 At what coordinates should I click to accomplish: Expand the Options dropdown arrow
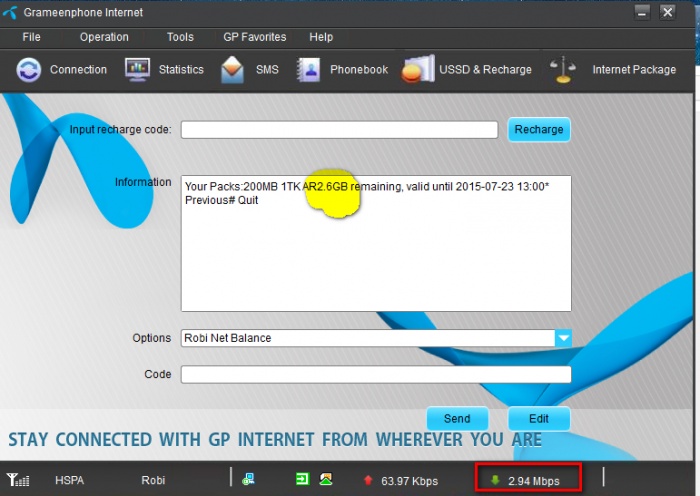[563, 338]
